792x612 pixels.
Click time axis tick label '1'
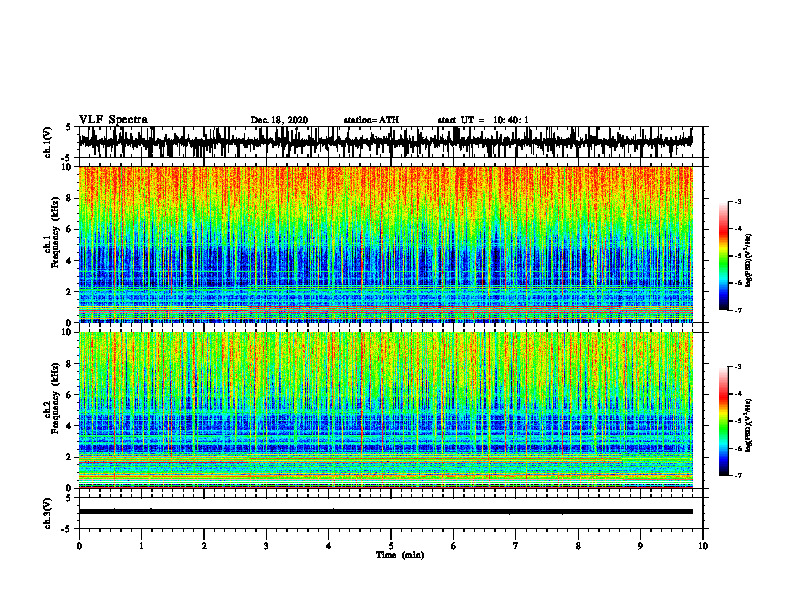pos(141,546)
